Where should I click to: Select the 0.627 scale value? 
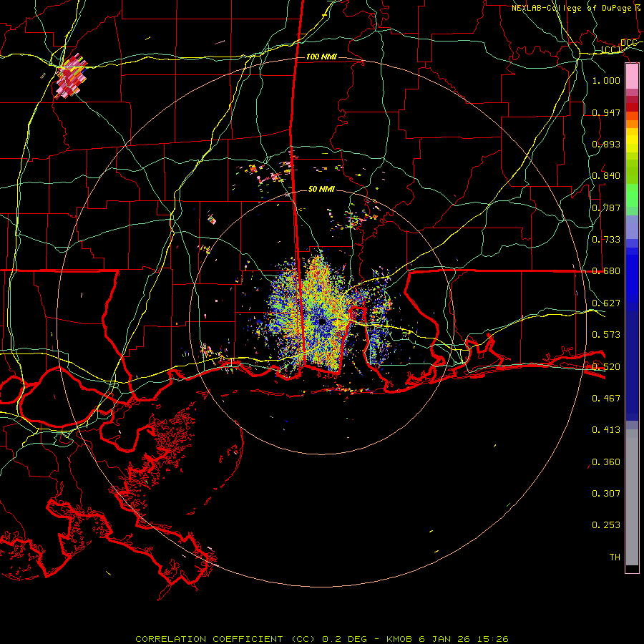click(606, 303)
